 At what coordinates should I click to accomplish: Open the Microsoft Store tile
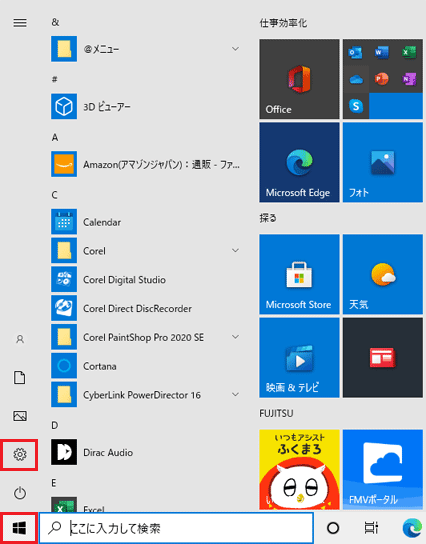coord(299,274)
